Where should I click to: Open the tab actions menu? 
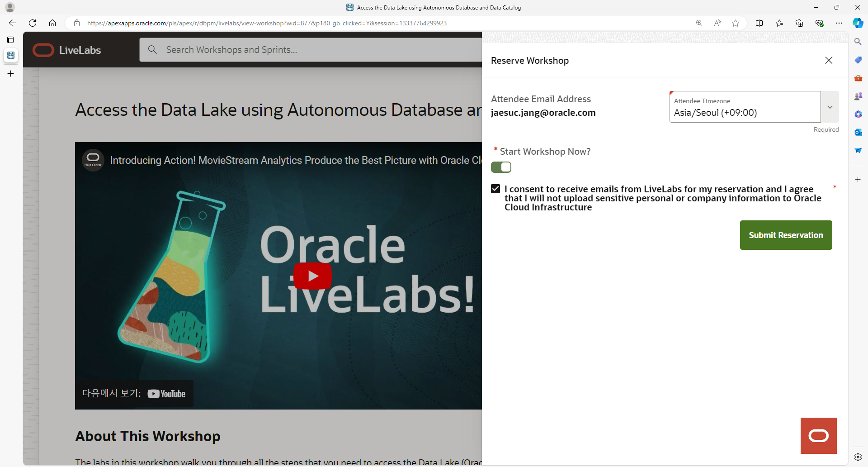point(10,40)
